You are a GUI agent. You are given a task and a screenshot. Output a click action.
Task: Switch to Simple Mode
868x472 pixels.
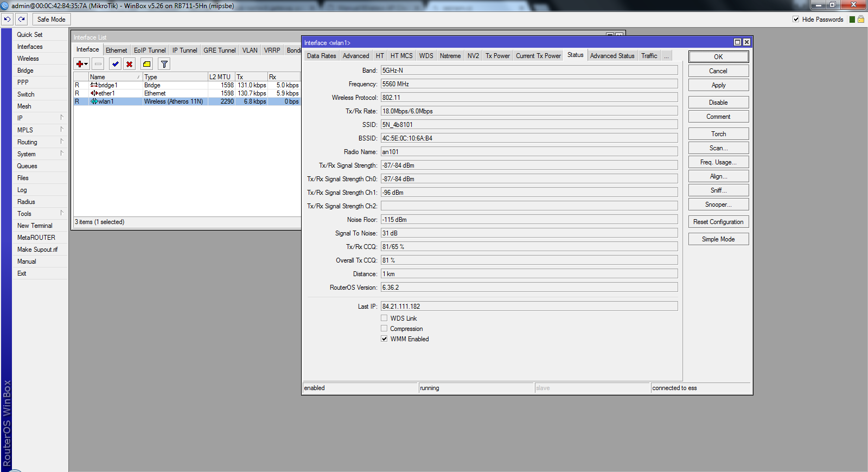[718, 239]
